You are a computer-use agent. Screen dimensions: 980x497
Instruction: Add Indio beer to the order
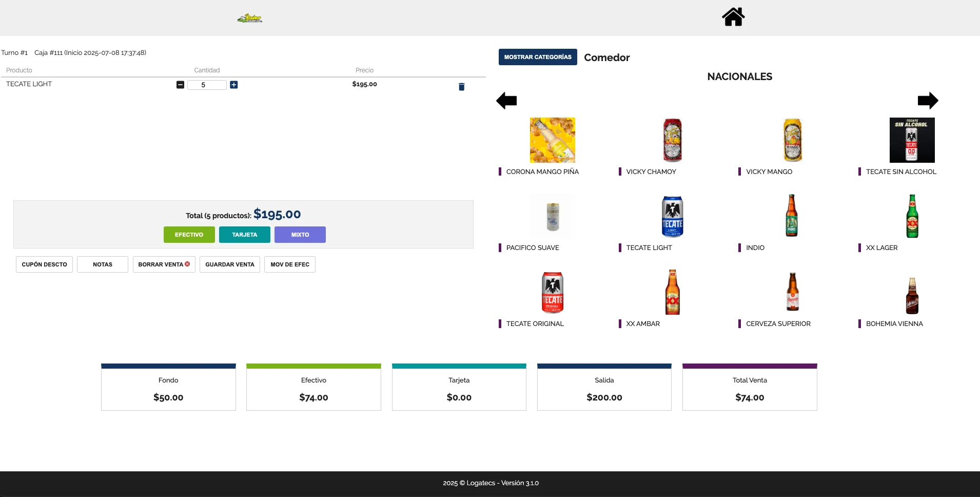tap(792, 216)
